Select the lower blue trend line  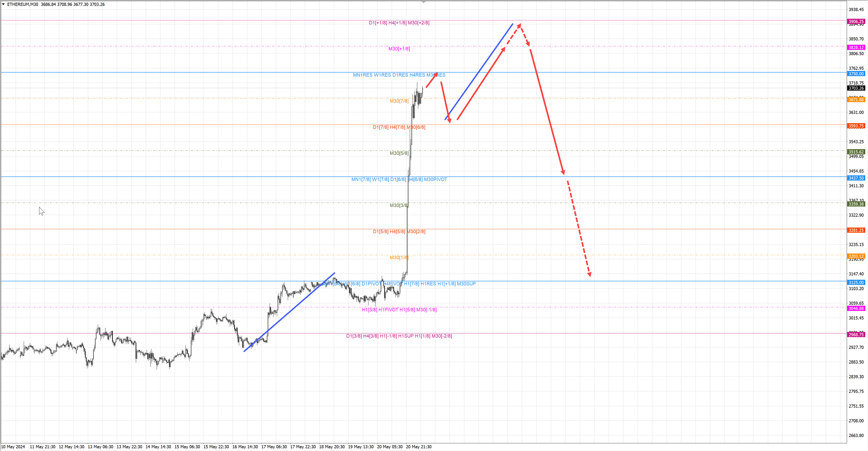[289, 312]
